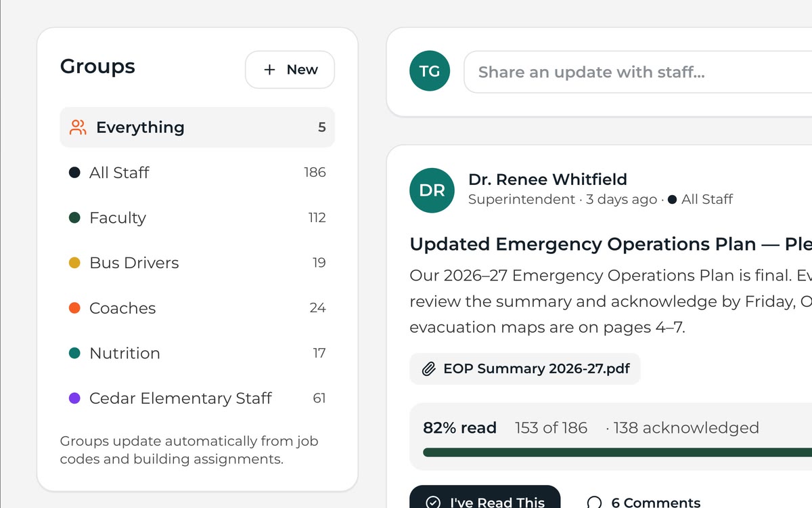Viewport: 812px width, 508px height.
Task: Click the All Staff tag in post header
Action: click(700, 199)
